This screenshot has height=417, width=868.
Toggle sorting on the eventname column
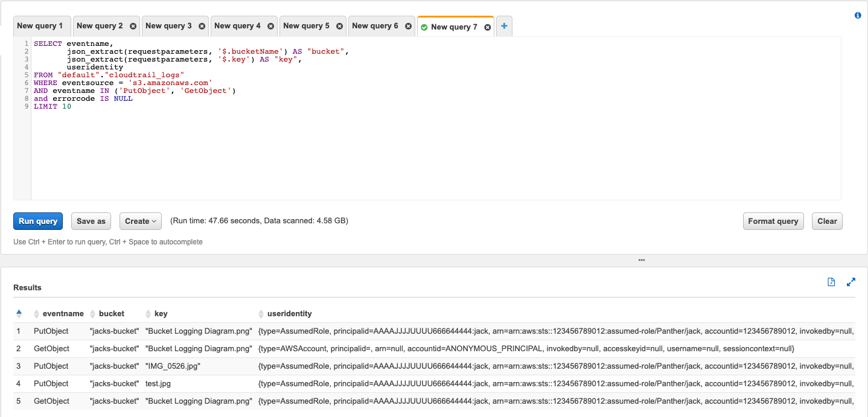(36, 313)
